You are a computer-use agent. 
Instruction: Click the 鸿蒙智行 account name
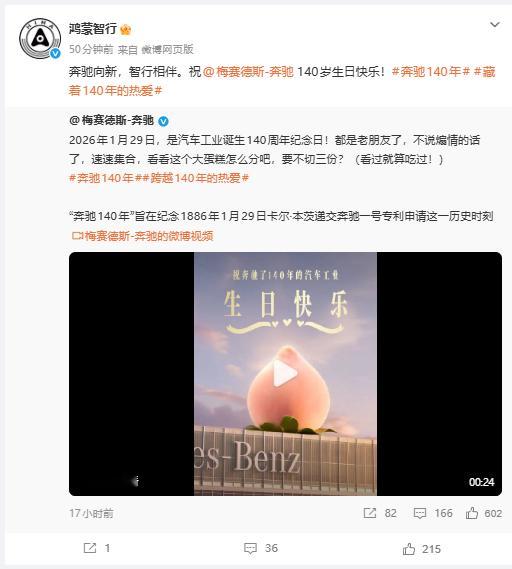pyautogui.click(x=93, y=29)
